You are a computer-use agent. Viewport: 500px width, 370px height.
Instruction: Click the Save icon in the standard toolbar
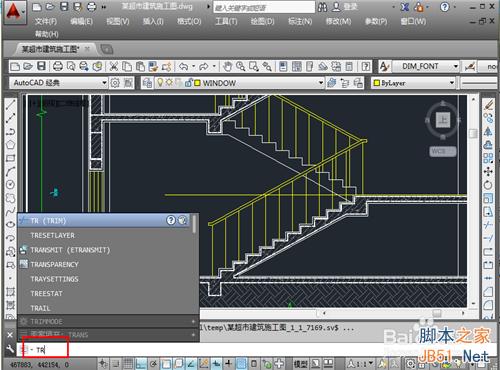click(41, 66)
